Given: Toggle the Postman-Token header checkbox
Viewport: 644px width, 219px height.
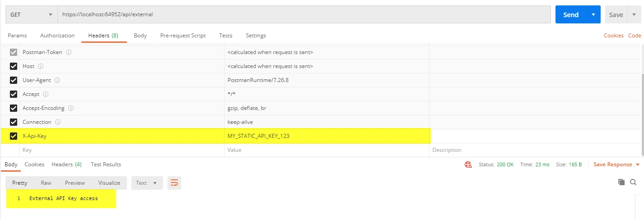Looking at the screenshot, I should pyautogui.click(x=14, y=52).
